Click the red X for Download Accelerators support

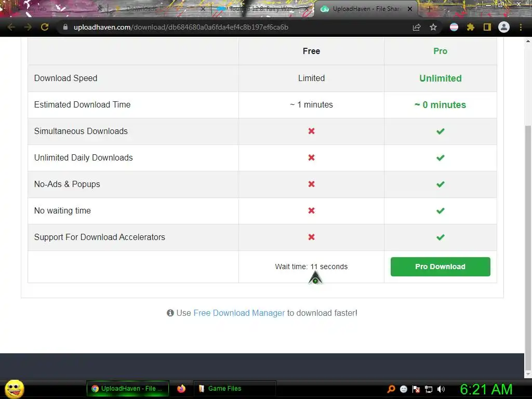[x=311, y=237]
